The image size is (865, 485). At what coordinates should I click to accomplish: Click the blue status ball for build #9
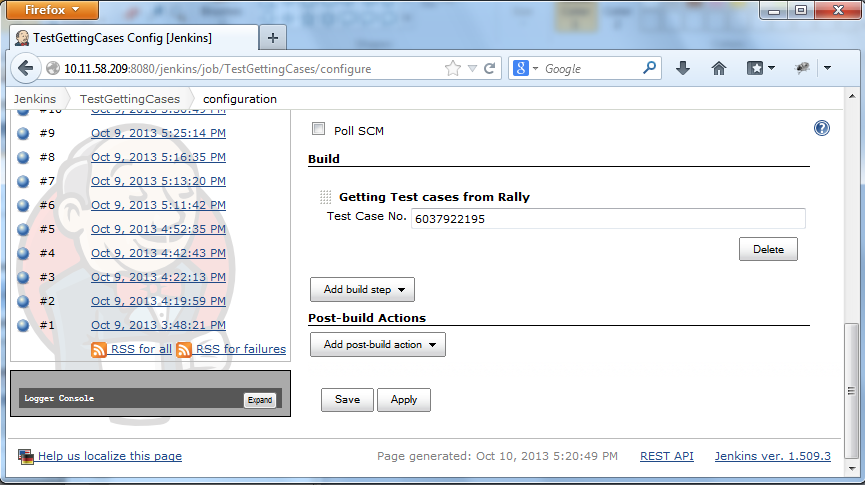click(23, 133)
